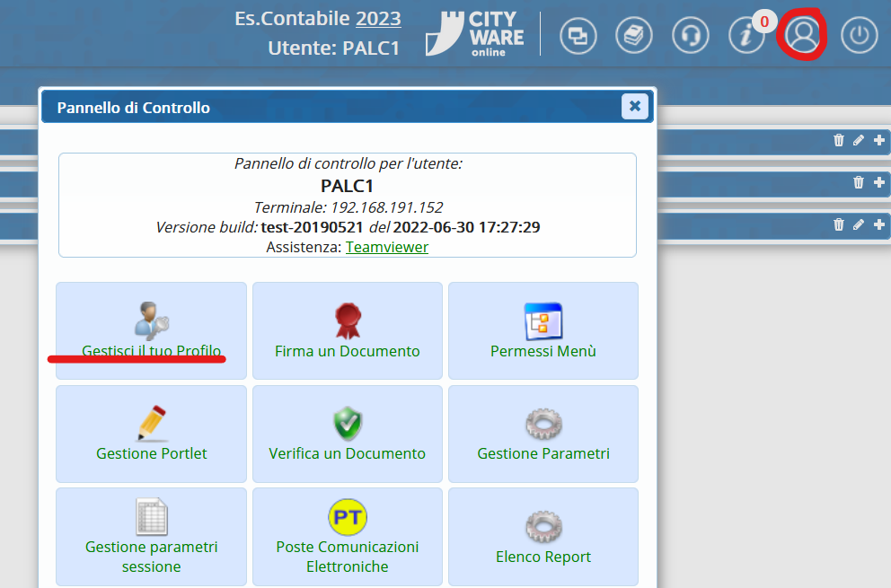Screen dimensions: 891x588
Task: Click pencil edit icon on third portlet bar
Action: pos(859,224)
